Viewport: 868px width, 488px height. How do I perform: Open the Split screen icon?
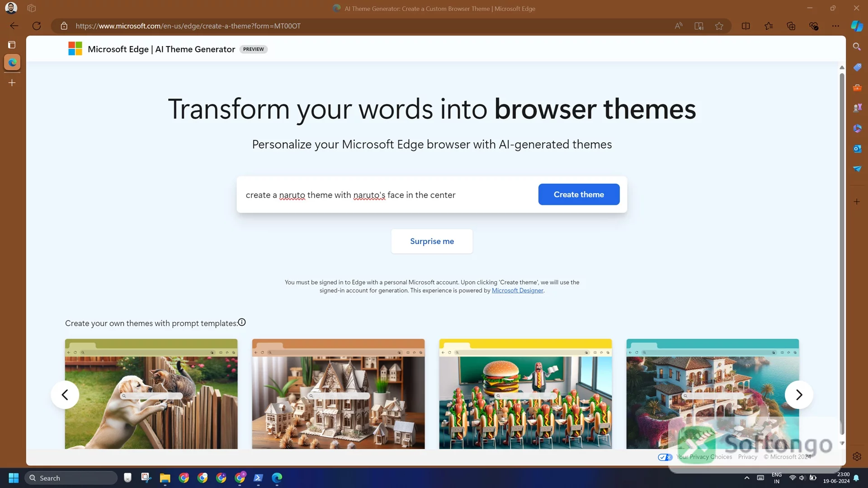pos(746,26)
